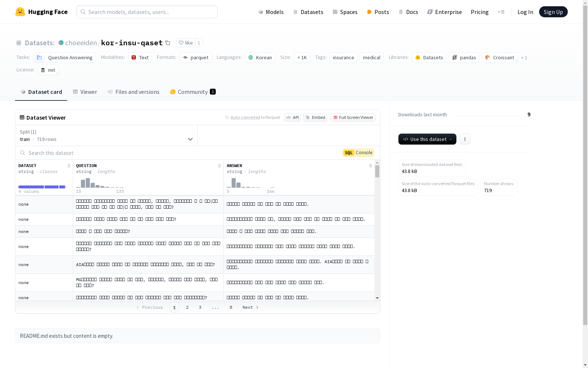Select the insurance tag
The width and height of the screenshot is (588, 368).
point(343,57)
